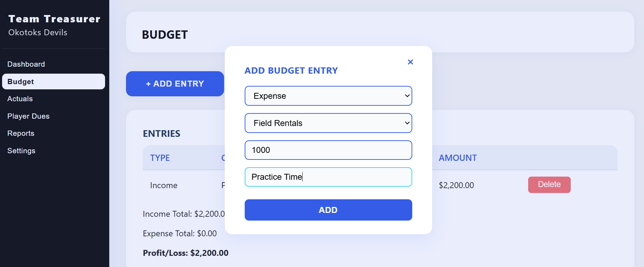Go to Player Dues

point(28,116)
